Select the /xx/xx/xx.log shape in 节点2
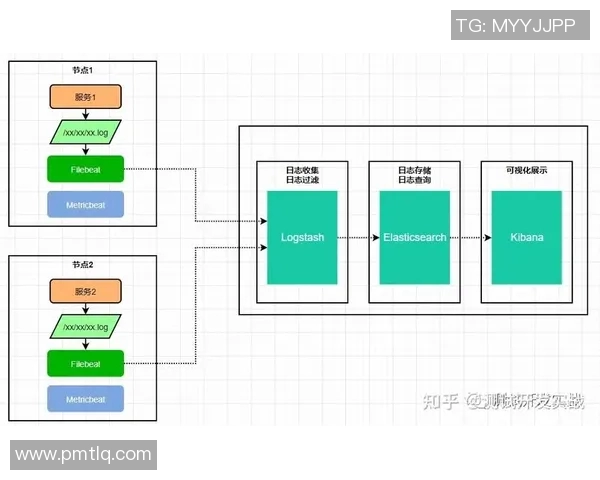This screenshot has height=480, width=600. click(x=86, y=327)
